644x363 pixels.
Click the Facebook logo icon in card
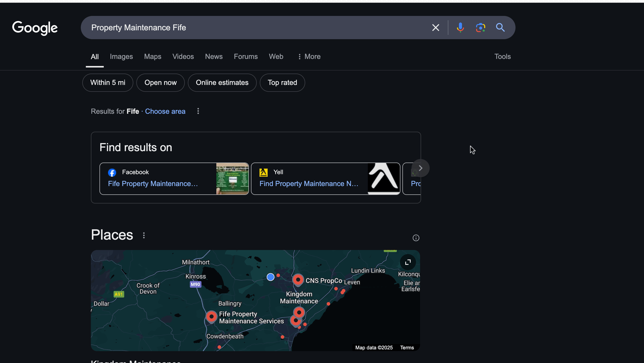112,172
